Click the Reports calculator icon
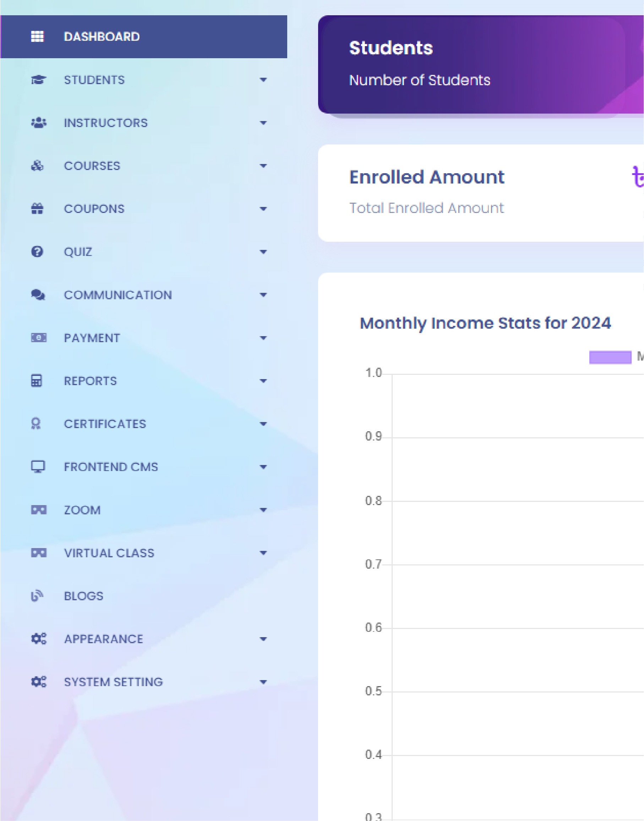The height and width of the screenshot is (821, 644). click(x=37, y=381)
